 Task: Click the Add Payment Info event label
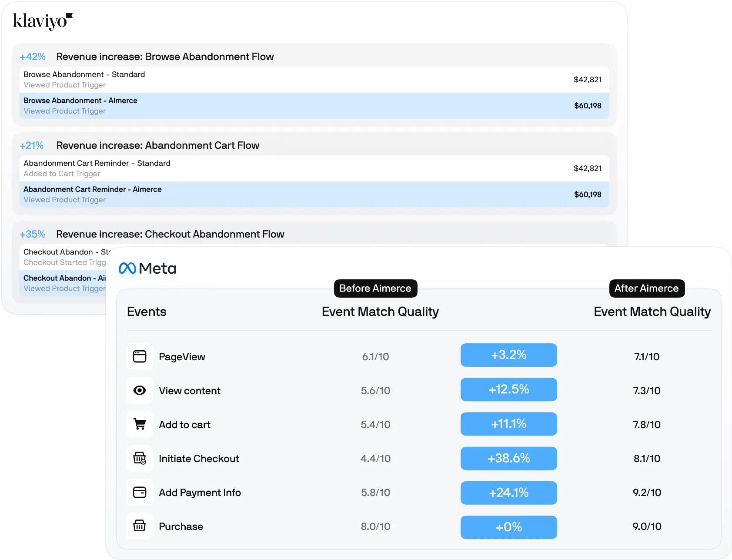[x=200, y=493]
